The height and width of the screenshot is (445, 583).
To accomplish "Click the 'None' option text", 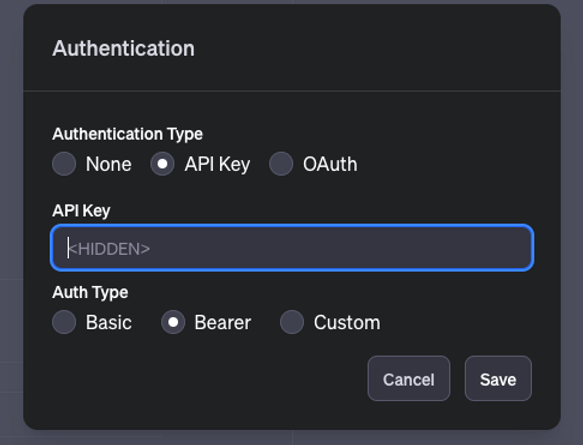I will 109,164.
